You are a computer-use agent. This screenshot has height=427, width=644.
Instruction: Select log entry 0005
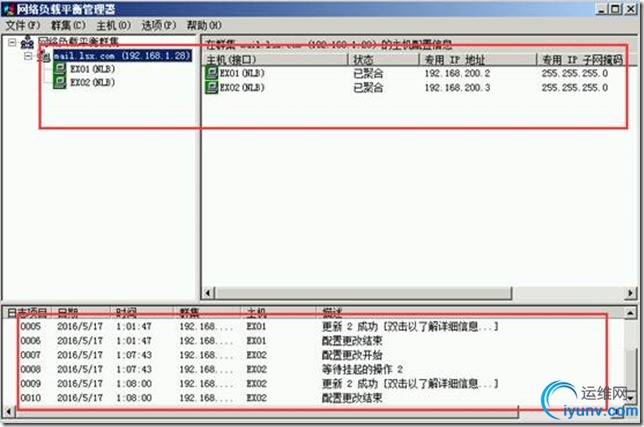click(312, 326)
